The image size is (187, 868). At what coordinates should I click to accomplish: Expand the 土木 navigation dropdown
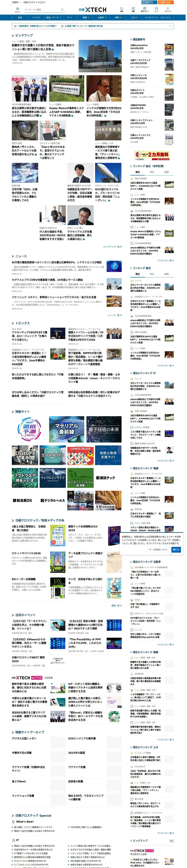(x=134, y=18)
